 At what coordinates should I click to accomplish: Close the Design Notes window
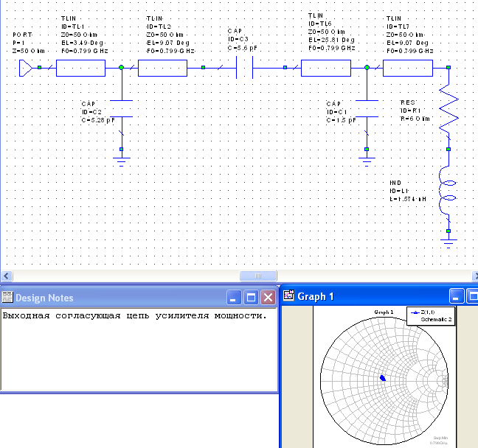[269, 297]
